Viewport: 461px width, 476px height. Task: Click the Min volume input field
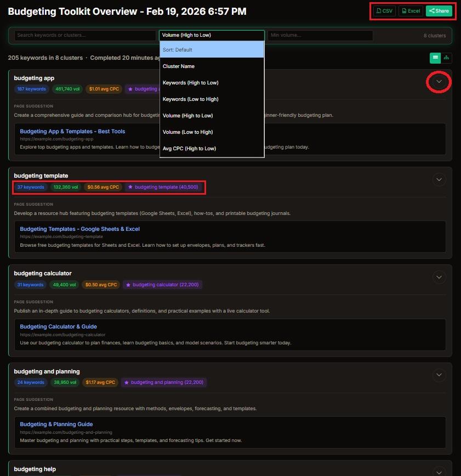coord(320,35)
